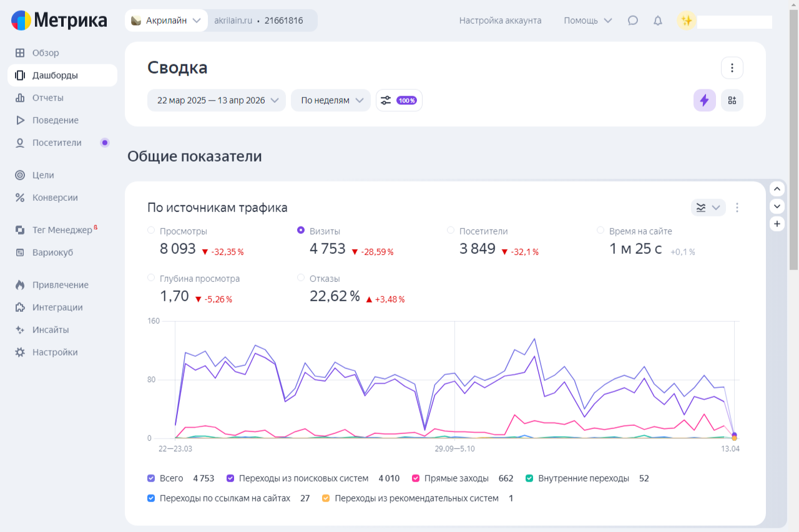Click the purple lightning bolt icon

tap(704, 100)
